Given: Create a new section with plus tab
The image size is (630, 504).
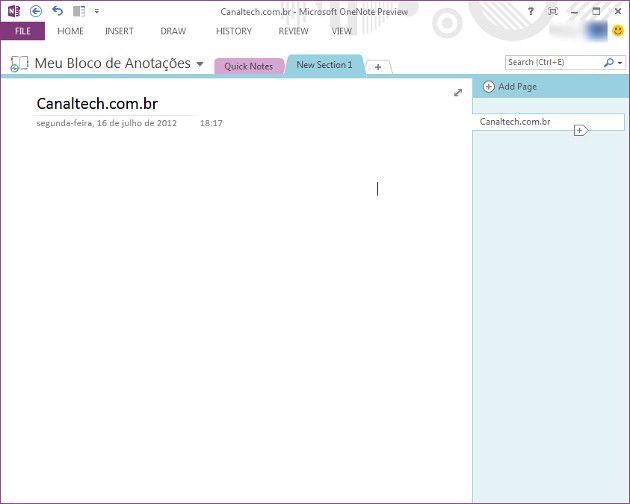Looking at the screenshot, I should pyautogui.click(x=378, y=67).
